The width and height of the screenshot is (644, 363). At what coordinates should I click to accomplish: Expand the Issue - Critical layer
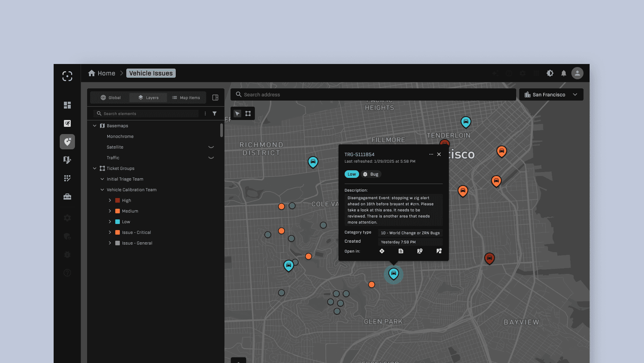click(110, 232)
